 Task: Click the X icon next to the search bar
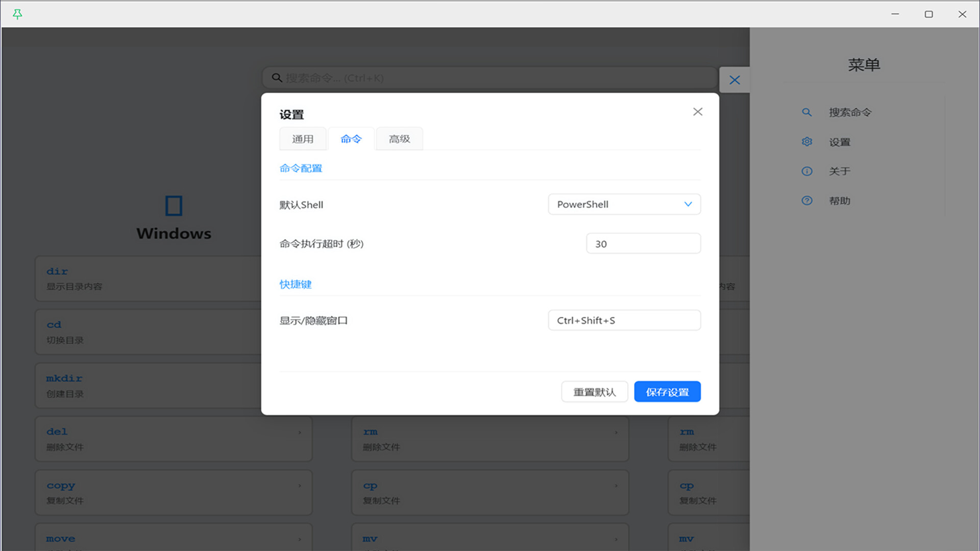[x=734, y=80]
